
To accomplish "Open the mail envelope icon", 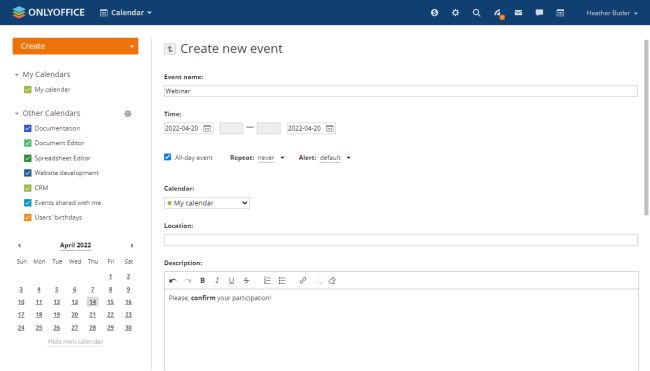I will [x=518, y=13].
